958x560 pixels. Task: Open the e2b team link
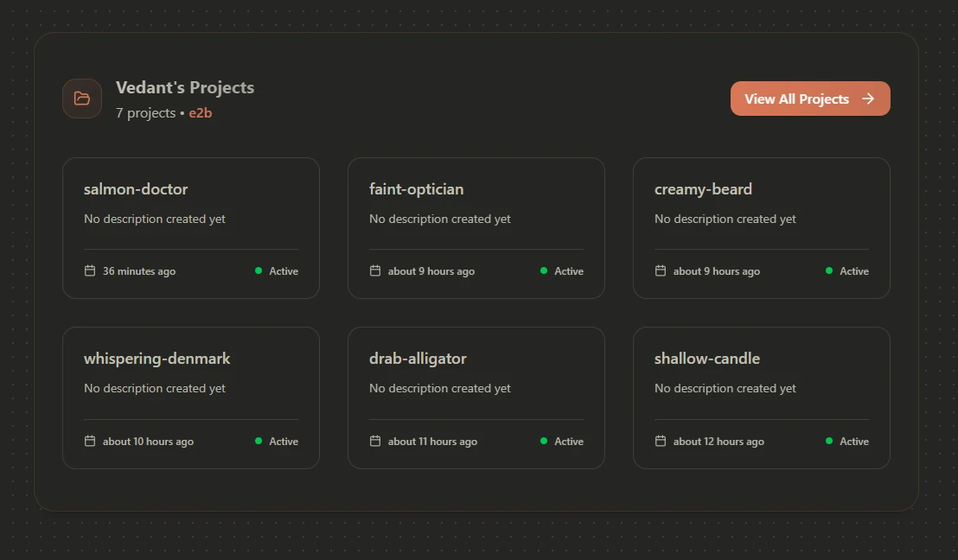[x=201, y=113]
